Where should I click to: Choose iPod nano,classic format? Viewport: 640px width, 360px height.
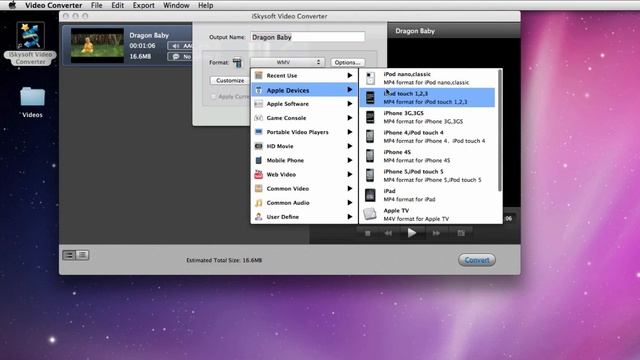coord(427,78)
